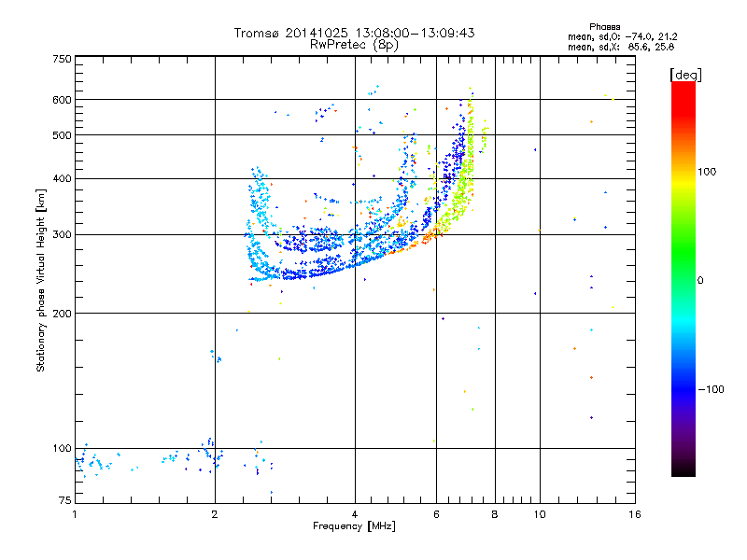Click the 10 tick on the frequency axis
The image size is (747, 560).
(x=539, y=514)
